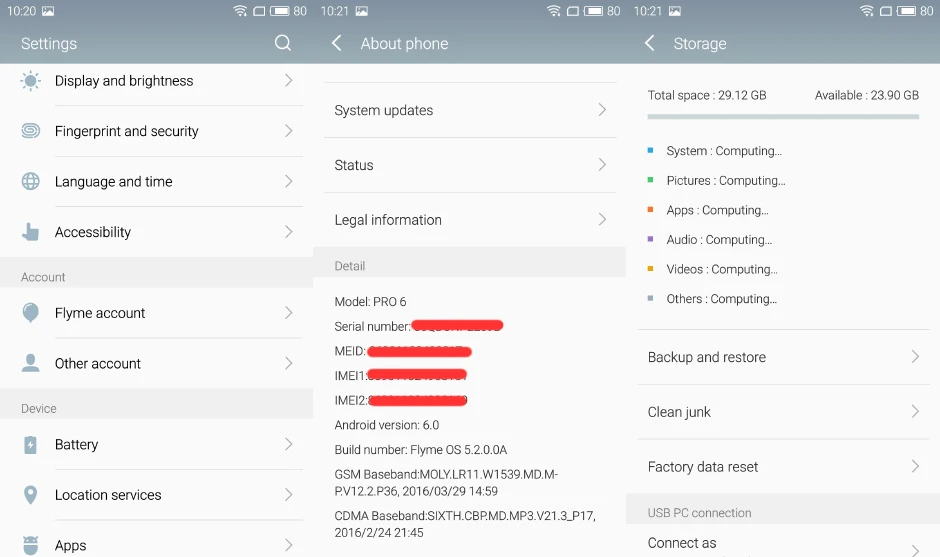This screenshot has height=557, width=940.
Task: Open Backup and restore
Action: tap(783, 357)
